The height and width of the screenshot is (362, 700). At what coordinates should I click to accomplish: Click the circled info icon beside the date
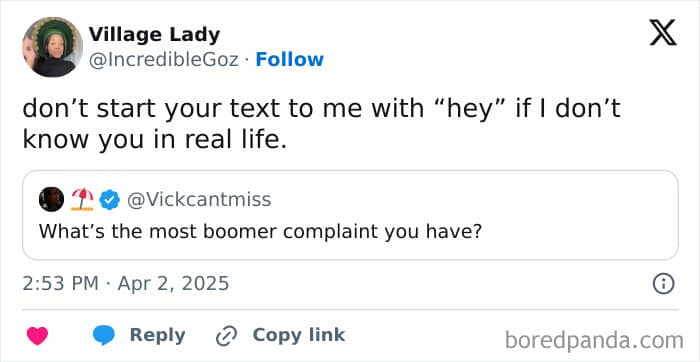663,284
